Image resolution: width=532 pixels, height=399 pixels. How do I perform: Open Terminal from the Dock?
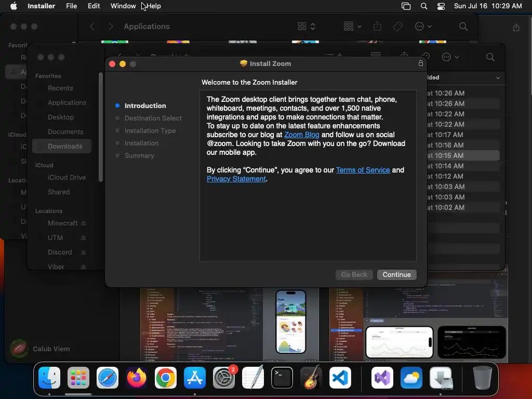(282, 378)
